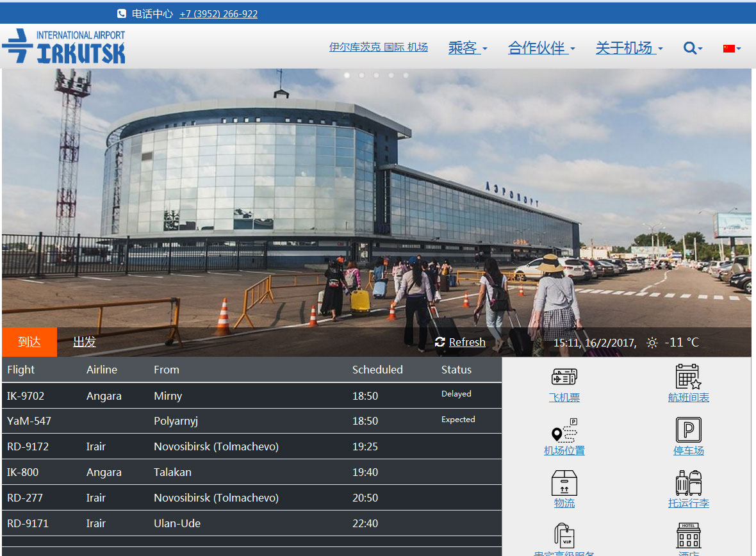Open the 关于机场 about airport dropdown

coord(629,48)
